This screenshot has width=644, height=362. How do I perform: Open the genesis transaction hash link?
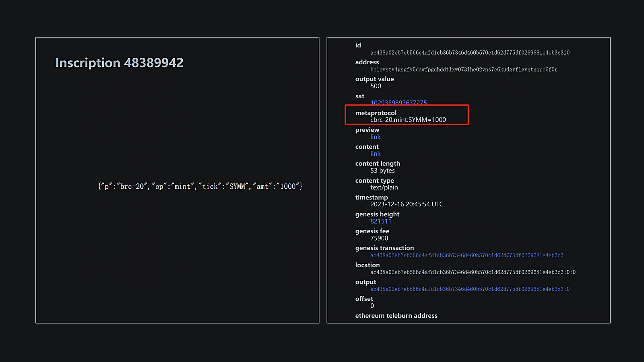tap(466, 255)
